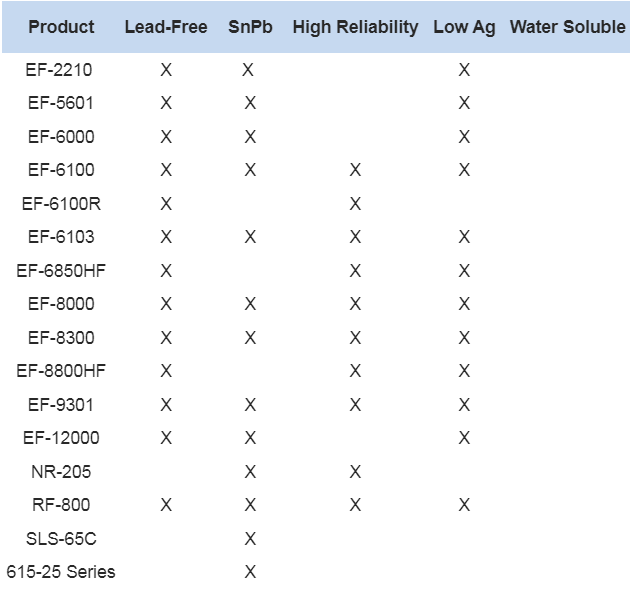This screenshot has height=593, width=631.
Task: Select the EF-12000 product label
Action: pyautogui.click(x=61, y=438)
